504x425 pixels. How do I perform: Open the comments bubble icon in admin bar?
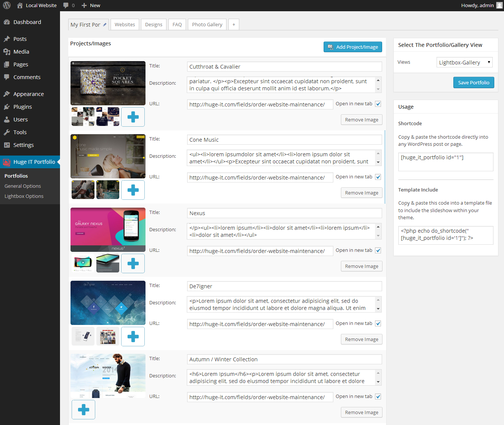point(66,6)
